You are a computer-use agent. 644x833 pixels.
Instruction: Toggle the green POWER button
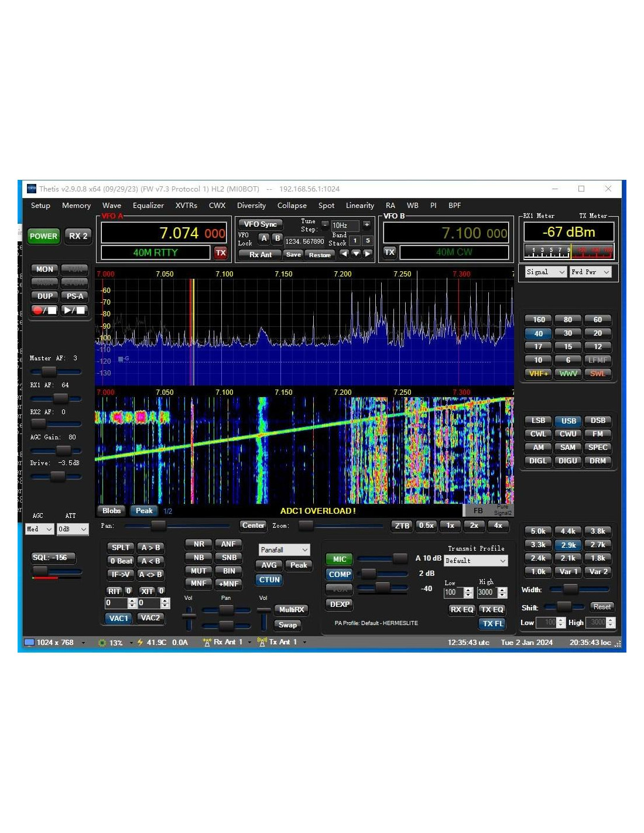click(x=43, y=236)
